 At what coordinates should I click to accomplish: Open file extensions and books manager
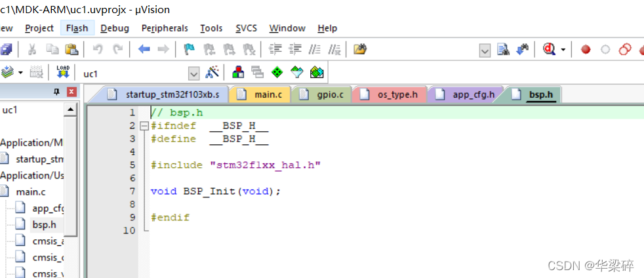coord(238,73)
